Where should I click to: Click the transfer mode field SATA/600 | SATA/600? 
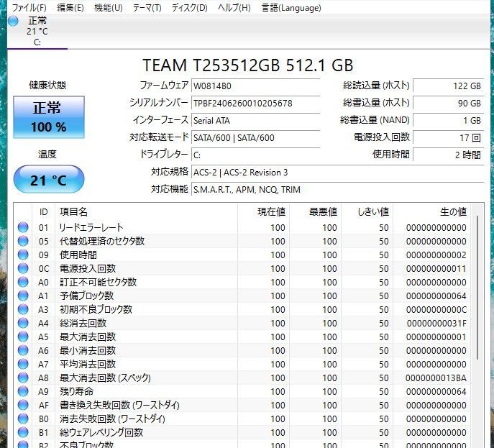point(255,137)
